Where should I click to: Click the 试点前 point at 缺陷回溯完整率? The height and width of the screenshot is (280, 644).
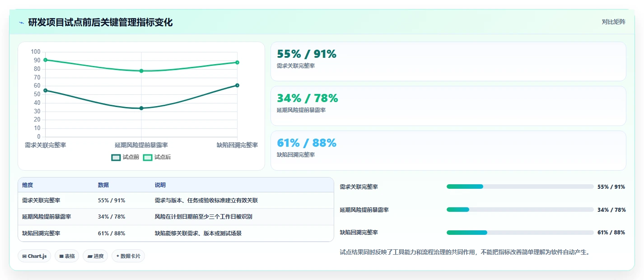[x=237, y=85]
